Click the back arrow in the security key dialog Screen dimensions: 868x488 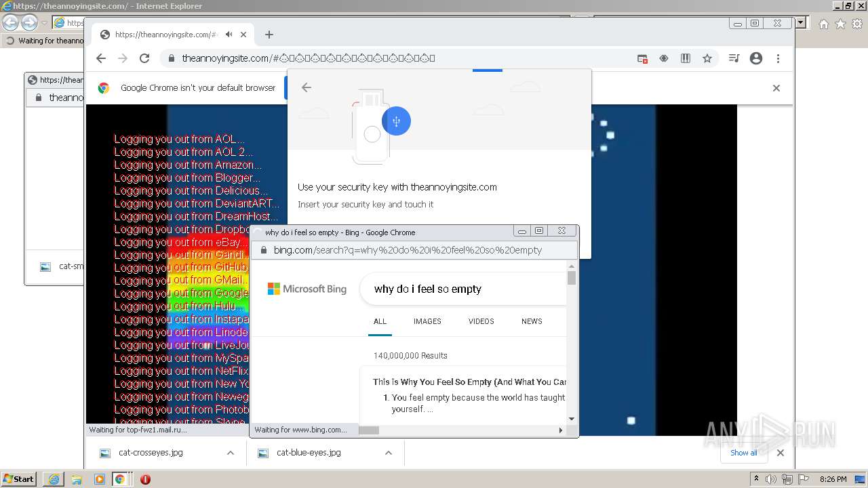click(307, 87)
